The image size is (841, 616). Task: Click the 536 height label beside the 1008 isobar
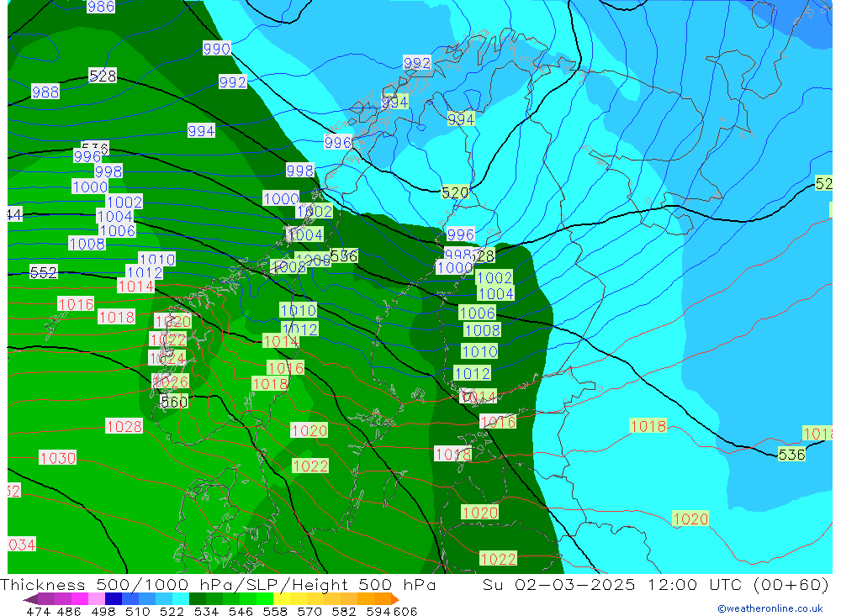pyautogui.click(x=344, y=255)
